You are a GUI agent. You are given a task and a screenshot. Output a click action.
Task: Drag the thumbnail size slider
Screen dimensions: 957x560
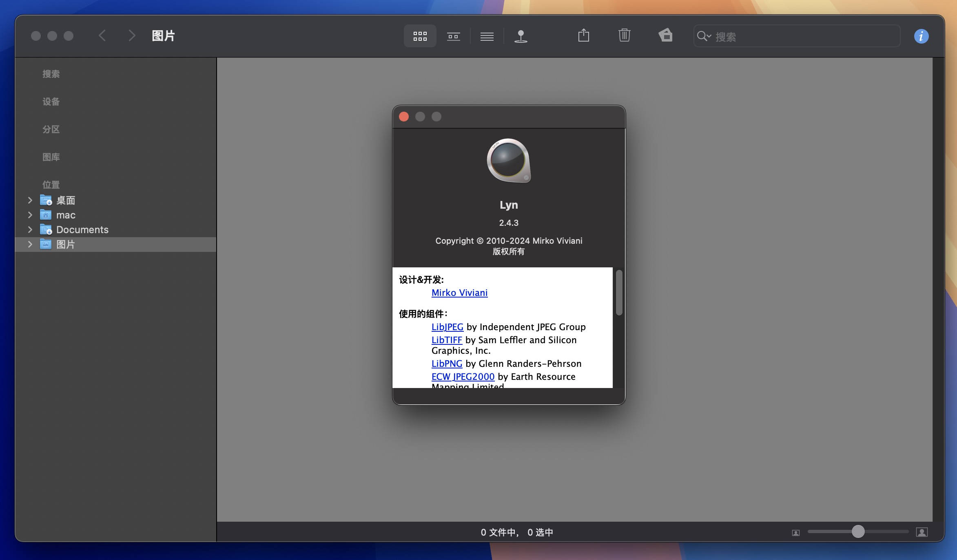857,531
